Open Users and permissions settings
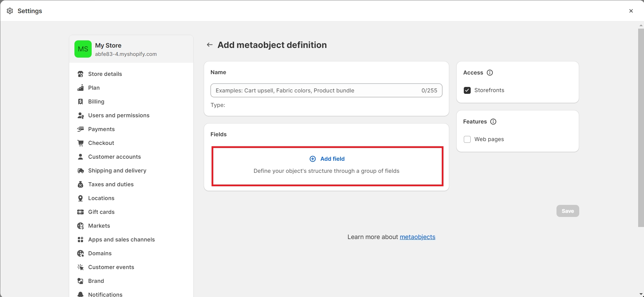Viewport: 644px width, 297px height. 119,116
